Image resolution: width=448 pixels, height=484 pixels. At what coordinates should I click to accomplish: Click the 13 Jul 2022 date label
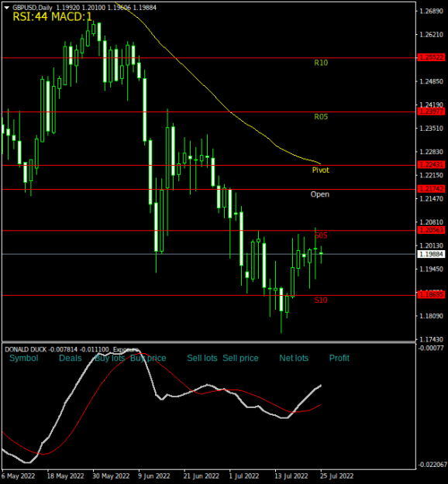tap(291, 476)
